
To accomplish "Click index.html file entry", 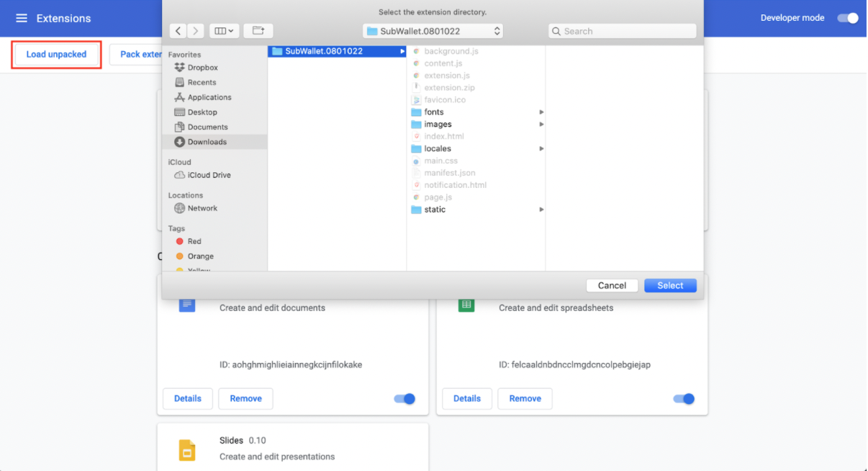I will coord(444,136).
